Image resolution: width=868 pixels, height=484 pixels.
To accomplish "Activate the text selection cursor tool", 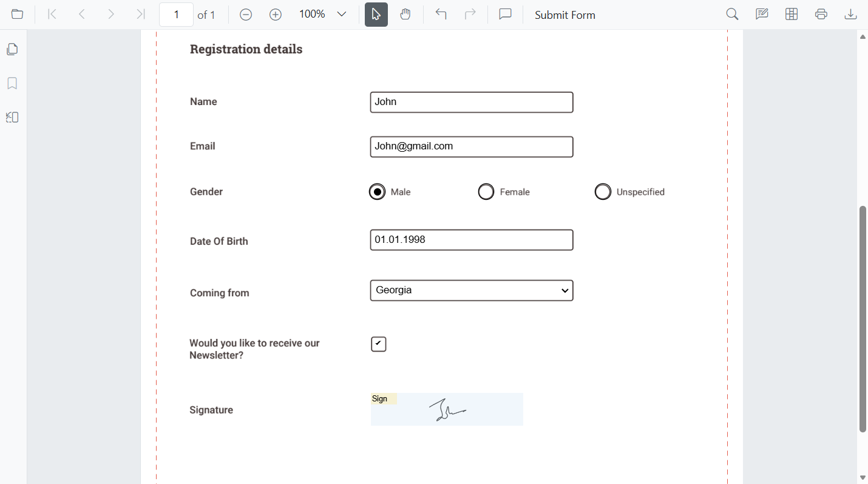I will 376,15.
